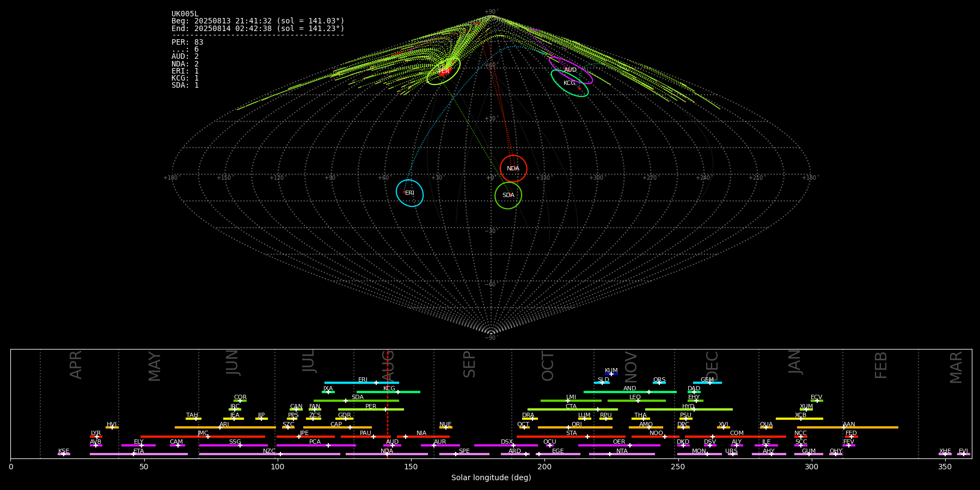Click the x-axis tick label 350
The width and height of the screenshot is (980, 490).
[x=945, y=467]
